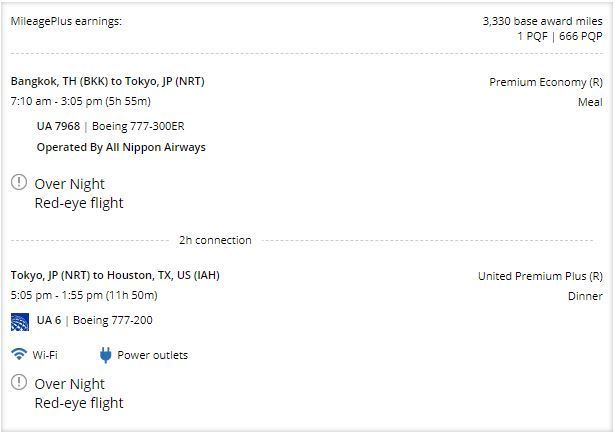
Task: Click Operated By All Nippon Airways
Action: (x=121, y=147)
